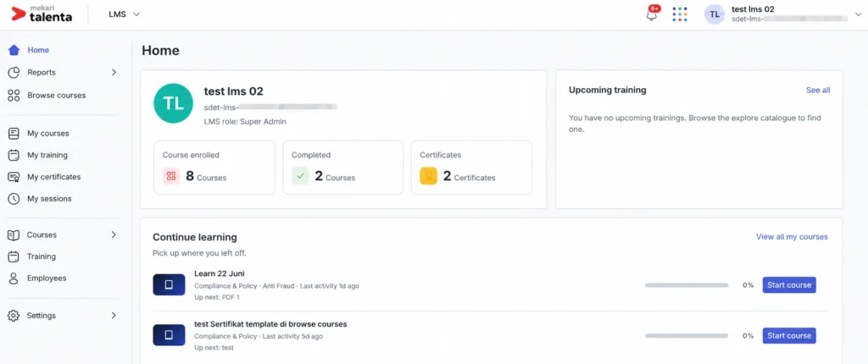Expand the Reports submenu chevron
Screen dimensions: 868x364
click(x=114, y=73)
